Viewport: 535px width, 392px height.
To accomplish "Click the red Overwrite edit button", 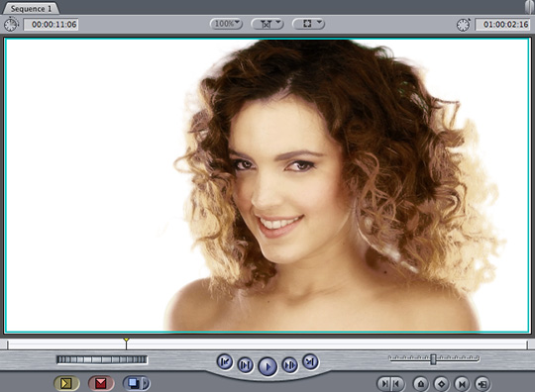I will tap(101, 383).
